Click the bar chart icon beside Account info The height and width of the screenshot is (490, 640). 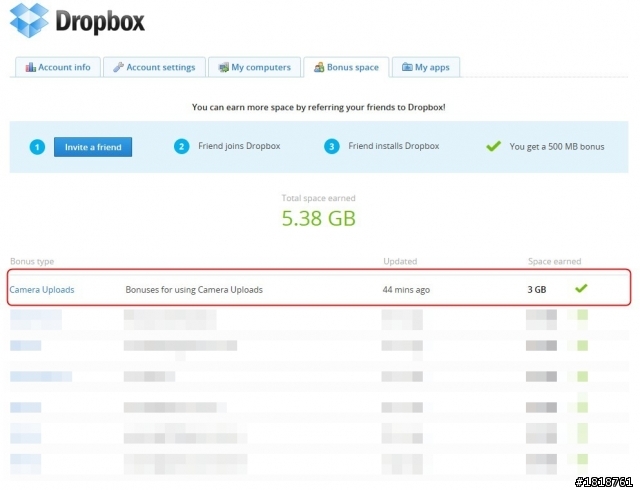(x=31, y=67)
